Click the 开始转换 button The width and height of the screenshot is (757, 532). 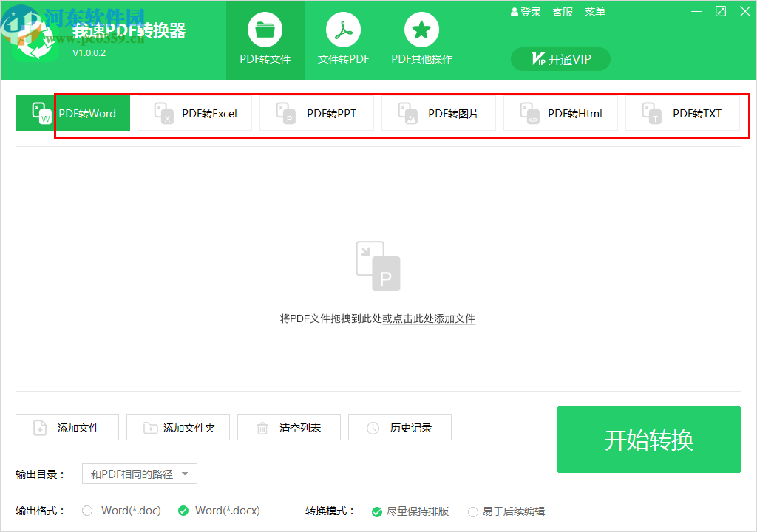click(648, 440)
